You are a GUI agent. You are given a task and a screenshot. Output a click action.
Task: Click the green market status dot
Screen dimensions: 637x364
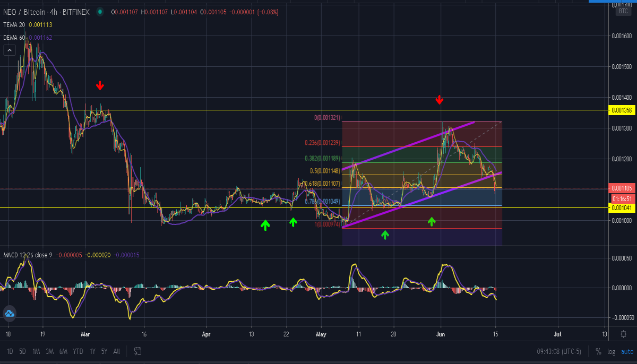pos(100,12)
